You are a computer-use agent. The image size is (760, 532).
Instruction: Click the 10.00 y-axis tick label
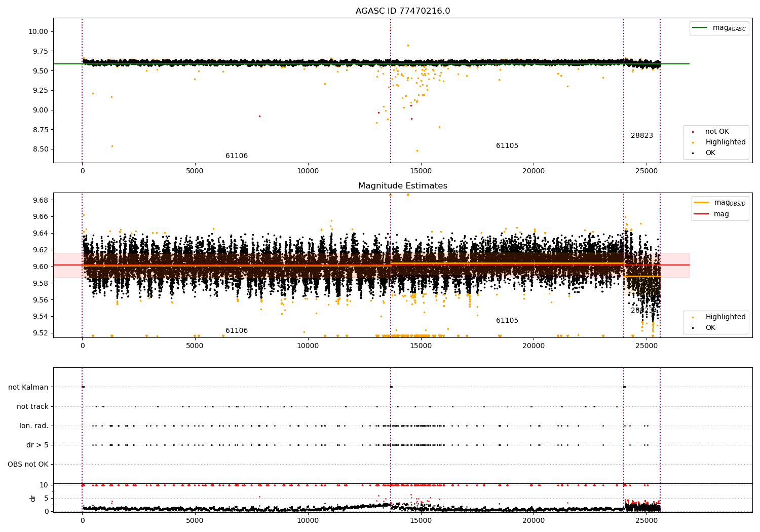(38, 31)
